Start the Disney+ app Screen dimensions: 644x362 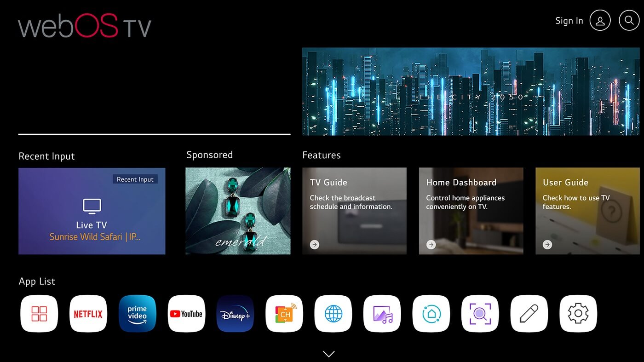click(x=235, y=314)
